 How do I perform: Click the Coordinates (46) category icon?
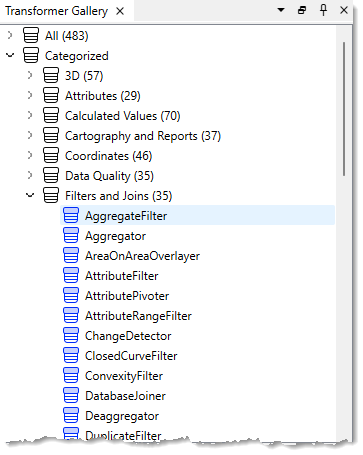(x=51, y=155)
